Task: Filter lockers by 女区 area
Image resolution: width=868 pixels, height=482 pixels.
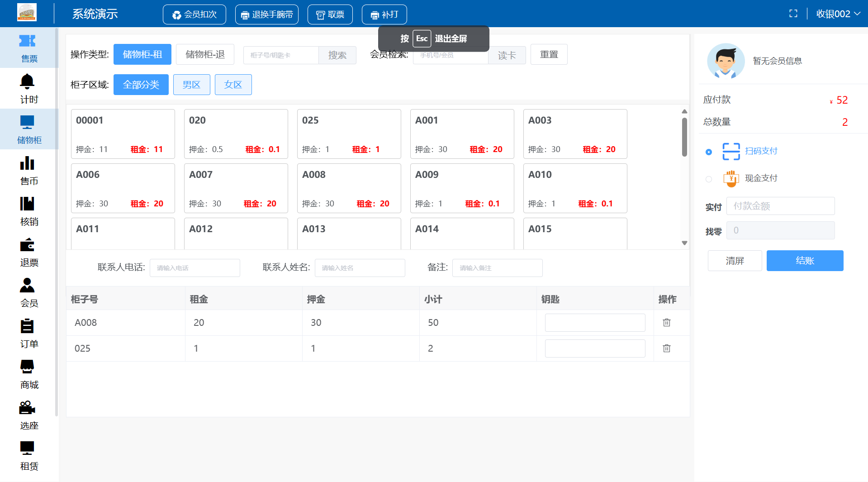Action: coord(233,85)
